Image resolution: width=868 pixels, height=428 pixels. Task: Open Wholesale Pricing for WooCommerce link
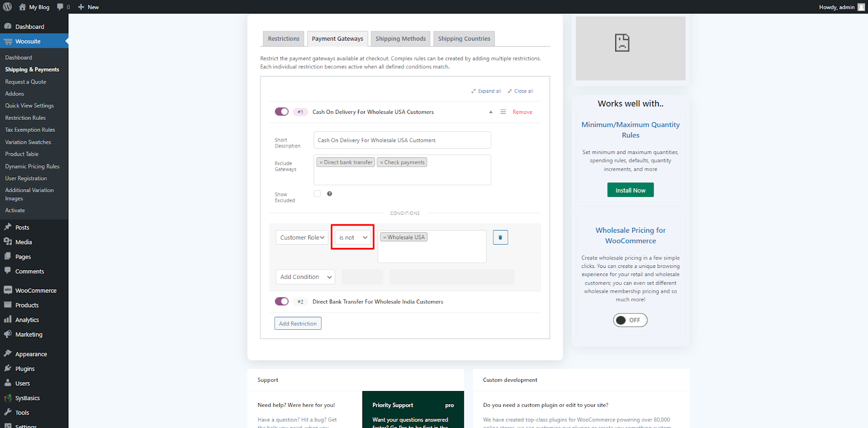click(630, 235)
